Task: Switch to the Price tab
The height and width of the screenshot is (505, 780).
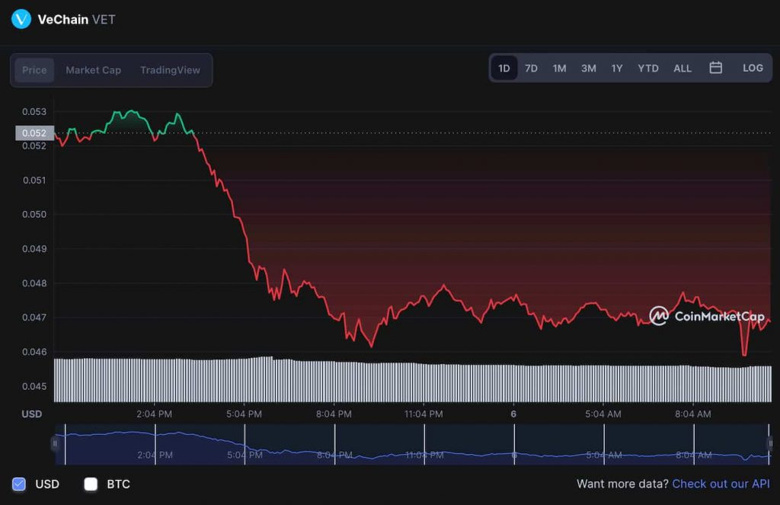Action: (x=35, y=70)
